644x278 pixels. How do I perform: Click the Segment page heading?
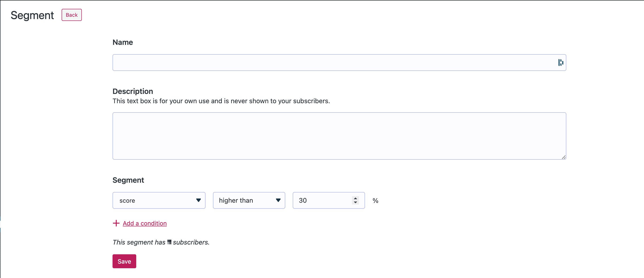point(32,15)
